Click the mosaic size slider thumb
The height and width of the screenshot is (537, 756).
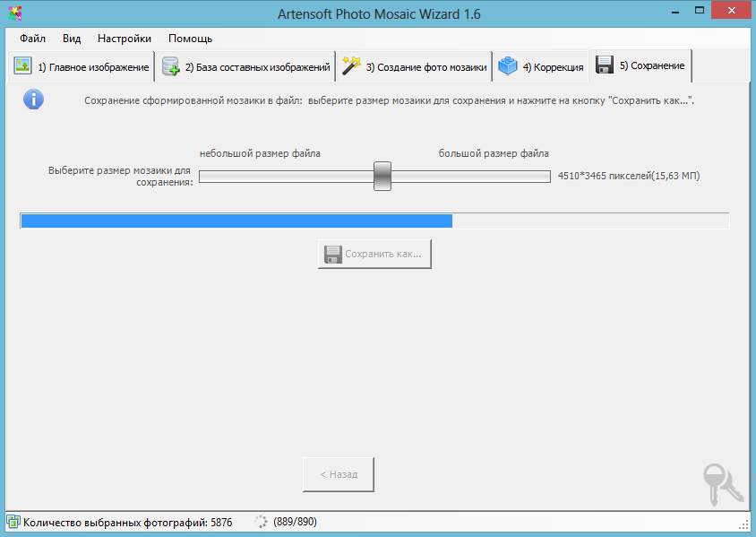(382, 176)
